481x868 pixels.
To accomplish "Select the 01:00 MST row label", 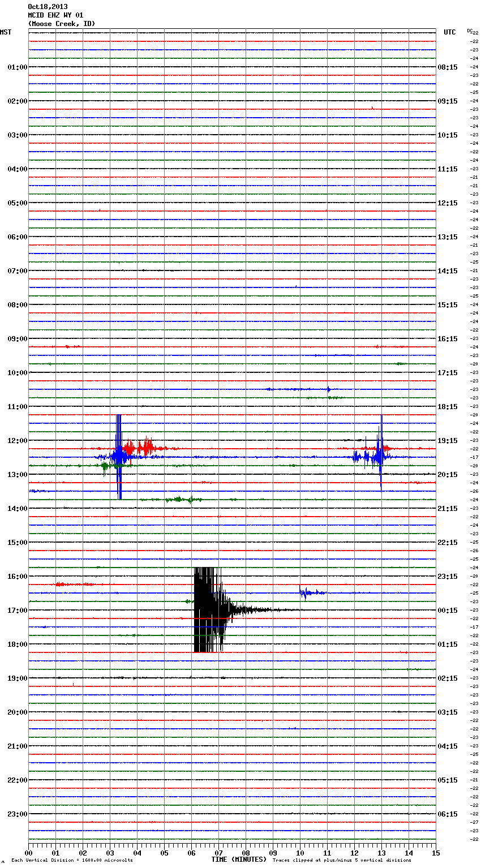I will pos(17,67).
